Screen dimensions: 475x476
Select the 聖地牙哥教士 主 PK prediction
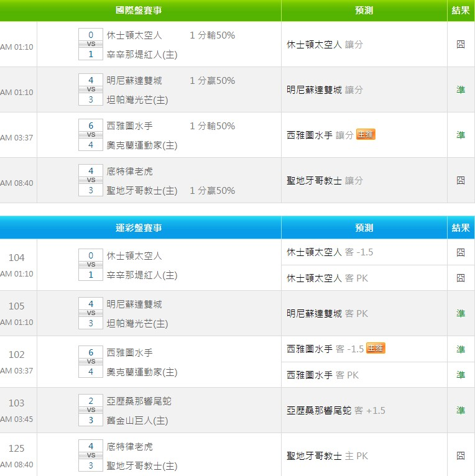(x=327, y=456)
